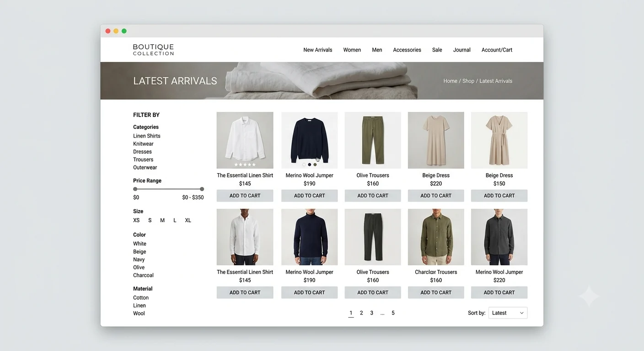Go to the Women section
Viewport: 644px width, 351px height.
[352, 50]
